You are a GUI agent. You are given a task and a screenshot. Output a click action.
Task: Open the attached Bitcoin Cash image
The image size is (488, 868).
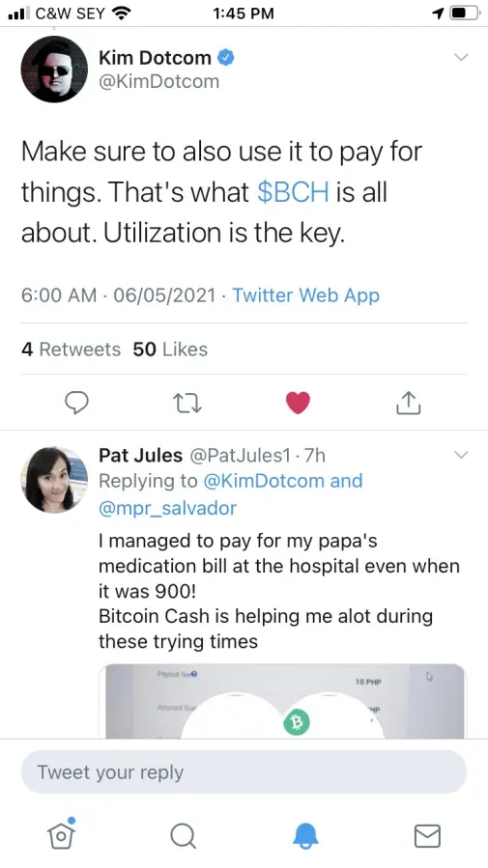pos(282,701)
